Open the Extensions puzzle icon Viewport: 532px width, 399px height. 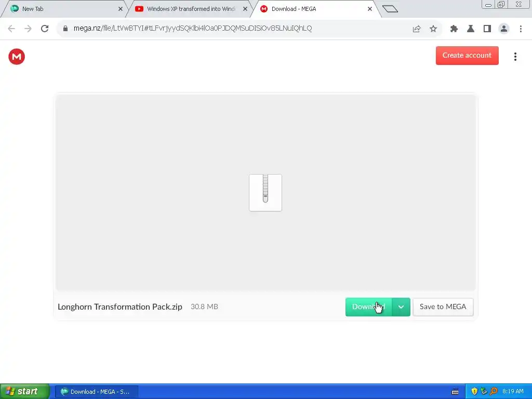454,29
